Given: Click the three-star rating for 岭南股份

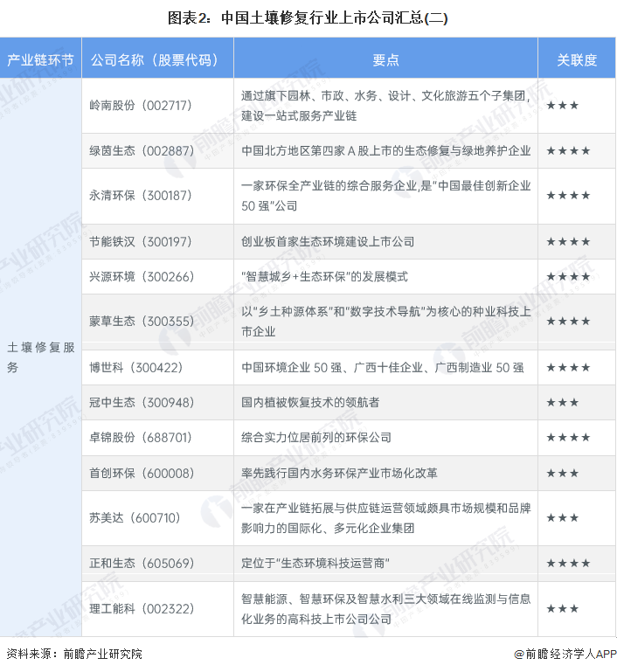Looking at the screenshot, I should (x=562, y=106).
